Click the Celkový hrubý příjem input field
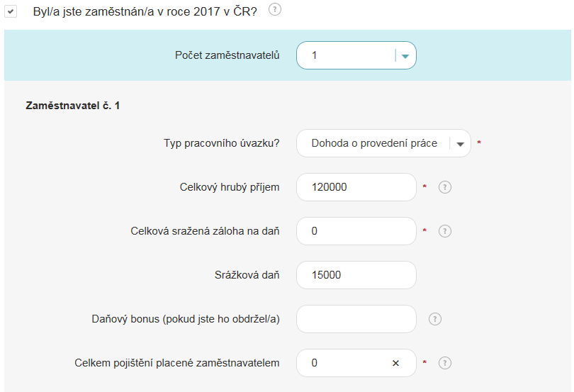Image resolution: width=574 pixels, height=392 pixels. pos(356,187)
